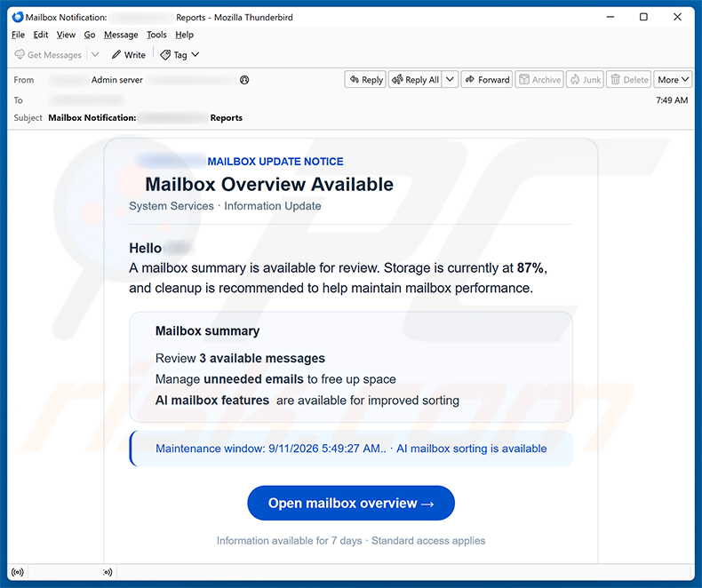702x588 pixels.
Task: Open the Tools menu
Action: pyautogui.click(x=156, y=35)
